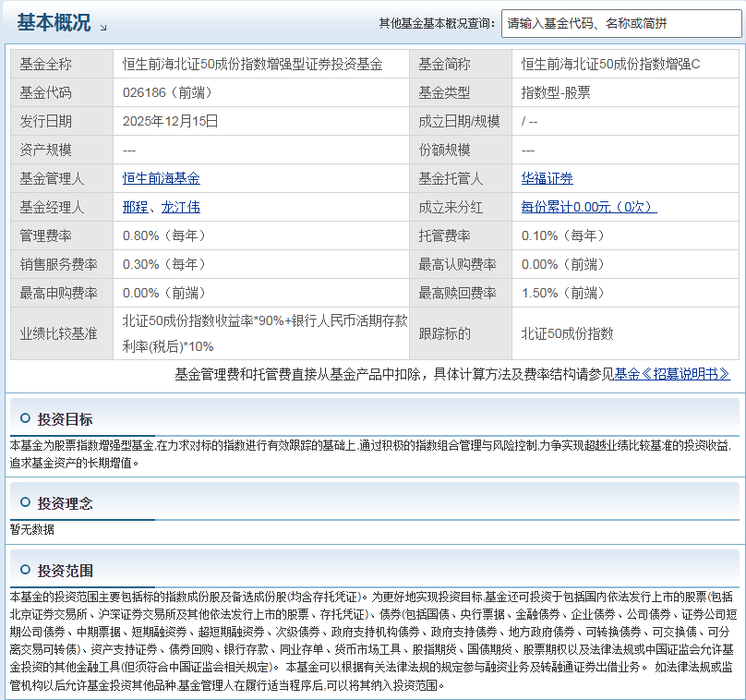Click the 投资范围 section header

[x=66, y=571]
